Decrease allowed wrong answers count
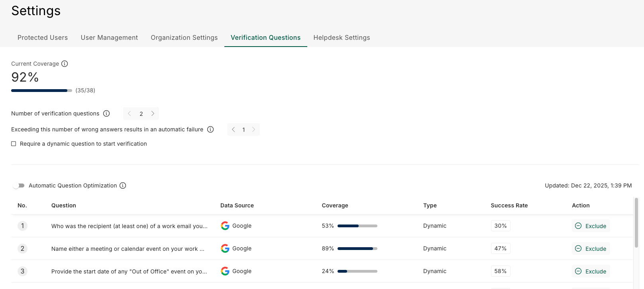This screenshot has height=289, width=644. [233, 129]
